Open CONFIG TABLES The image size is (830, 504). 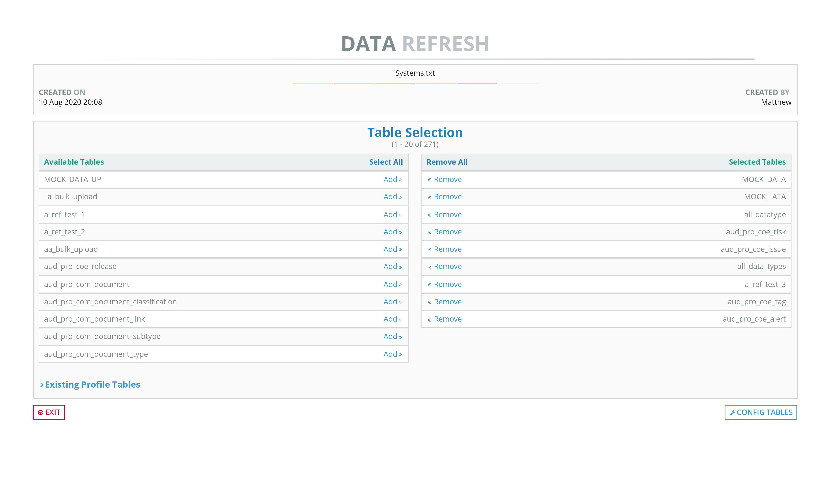point(761,412)
